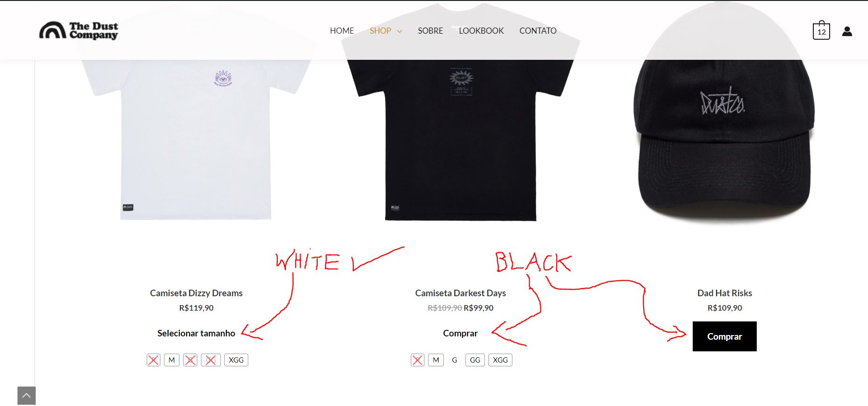Viewport: 868px width, 406px height.
Task: Open the user account icon
Action: 847,31
